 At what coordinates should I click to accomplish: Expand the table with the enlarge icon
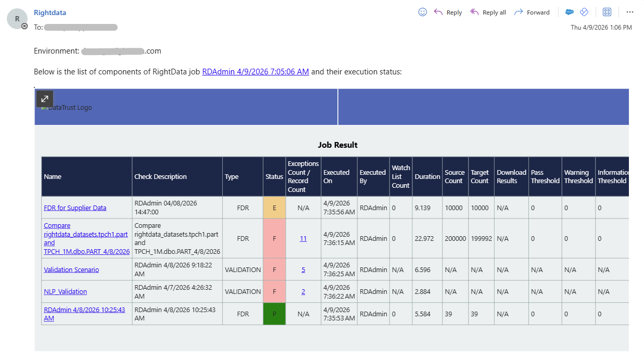(45, 98)
